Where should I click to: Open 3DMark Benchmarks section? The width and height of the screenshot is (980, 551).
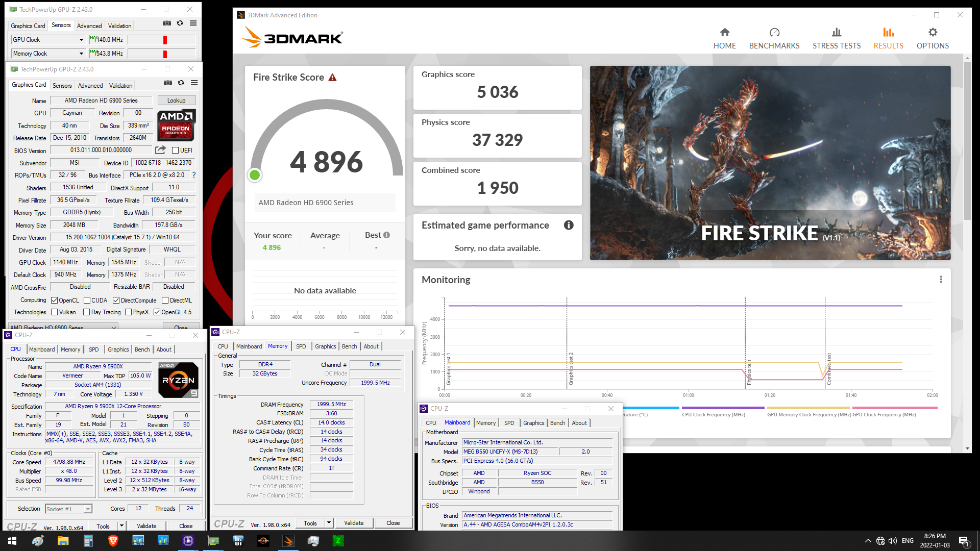pyautogui.click(x=774, y=38)
